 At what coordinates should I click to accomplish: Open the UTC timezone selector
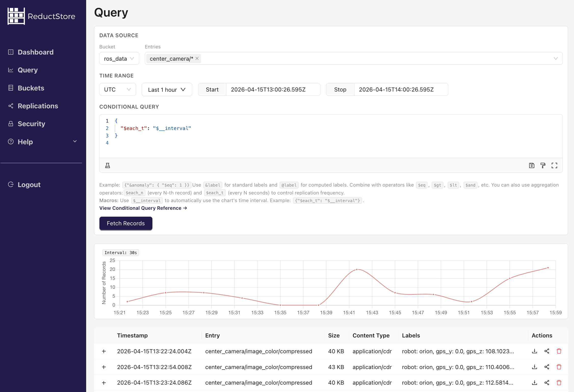pos(118,89)
